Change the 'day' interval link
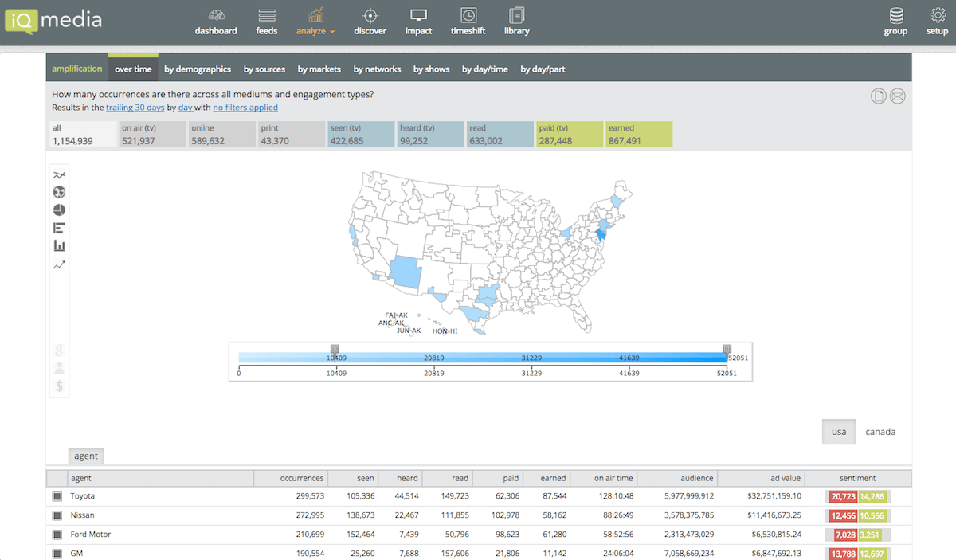The image size is (956, 560). pyautogui.click(x=186, y=108)
